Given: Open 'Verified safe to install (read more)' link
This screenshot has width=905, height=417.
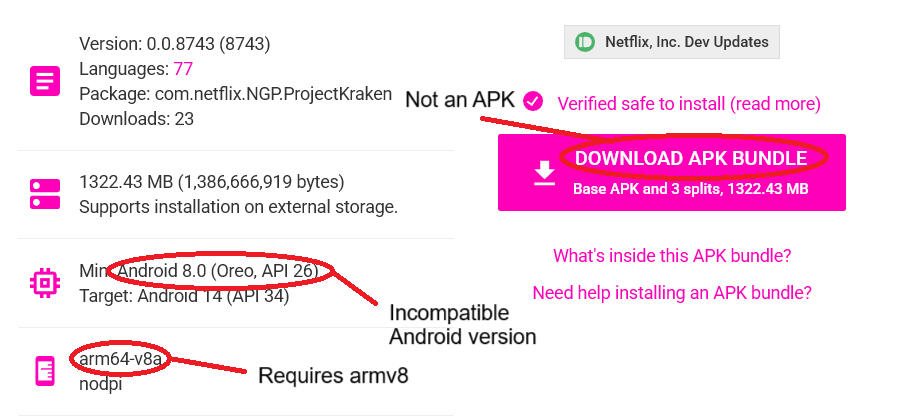Looking at the screenshot, I should pos(688,104).
